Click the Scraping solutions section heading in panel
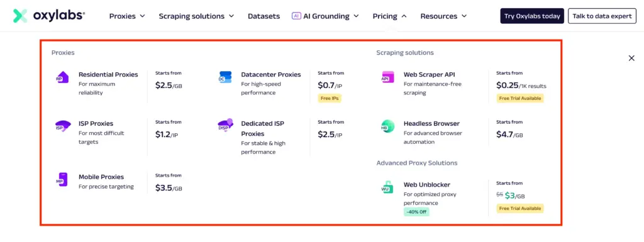 [x=405, y=53]
